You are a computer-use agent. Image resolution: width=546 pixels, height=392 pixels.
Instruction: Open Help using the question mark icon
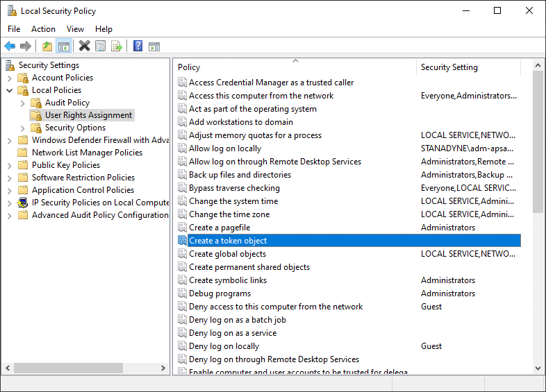(138, 46)
